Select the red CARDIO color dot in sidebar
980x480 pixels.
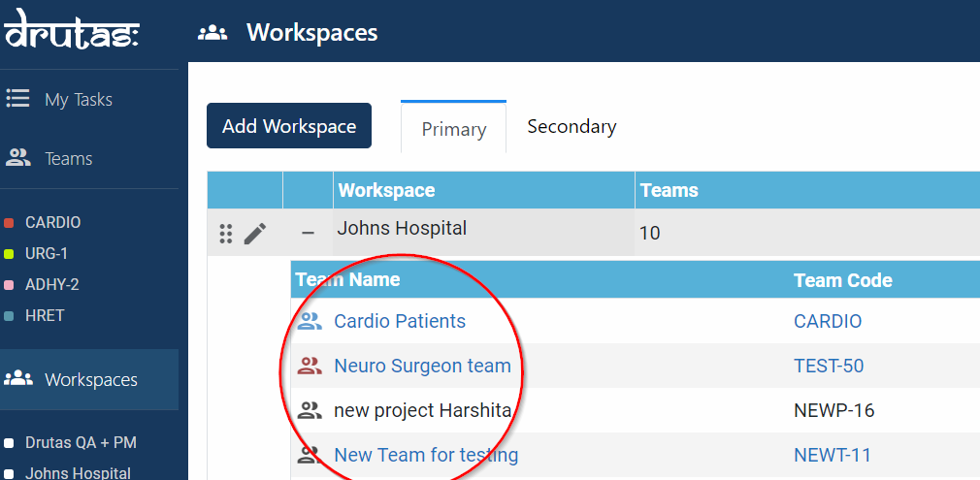(x=9, y=223)
